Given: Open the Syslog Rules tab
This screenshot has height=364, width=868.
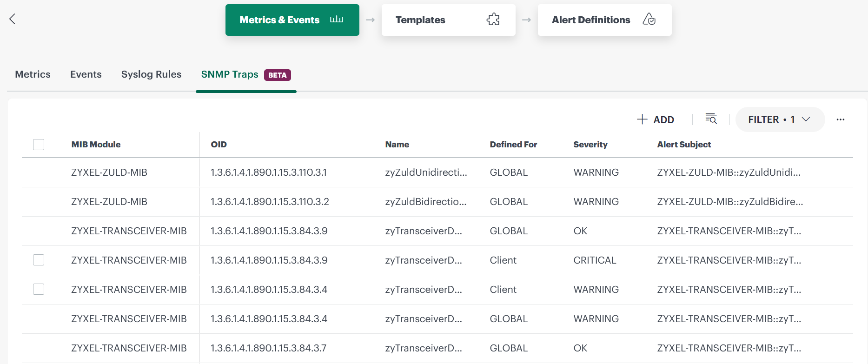Looking at the screenshot, I should (151, 74).
